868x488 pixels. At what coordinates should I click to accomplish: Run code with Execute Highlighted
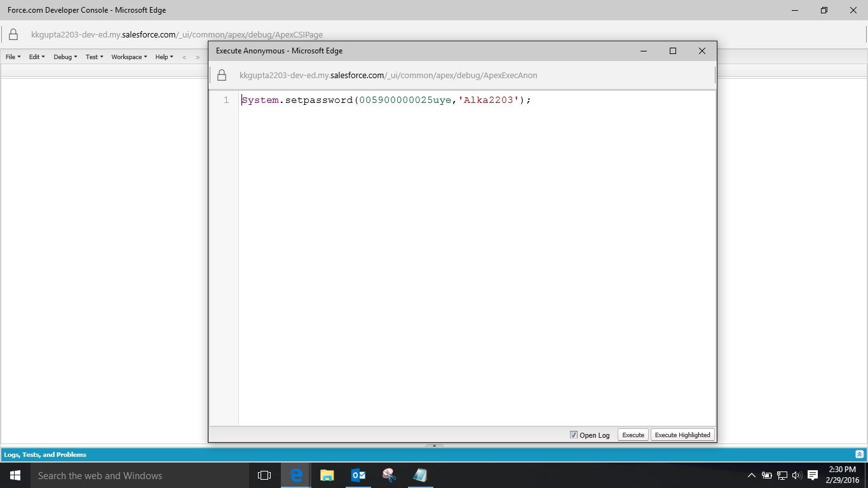click(682, 435)
